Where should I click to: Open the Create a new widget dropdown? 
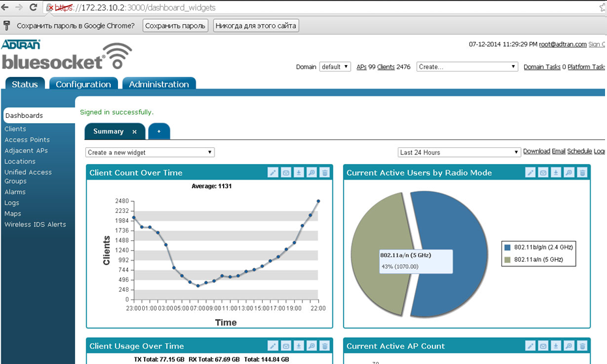pos(150,152)
